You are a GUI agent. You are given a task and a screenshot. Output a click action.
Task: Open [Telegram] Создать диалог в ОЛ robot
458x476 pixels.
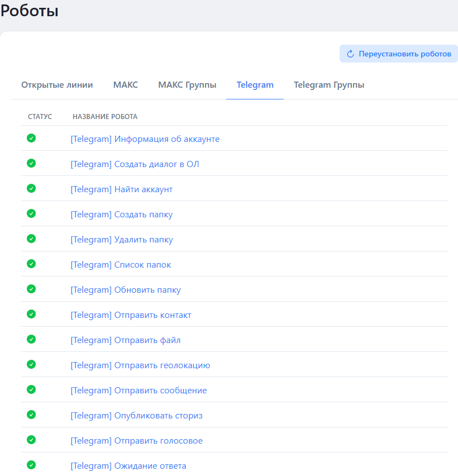[x=135, y=164]
